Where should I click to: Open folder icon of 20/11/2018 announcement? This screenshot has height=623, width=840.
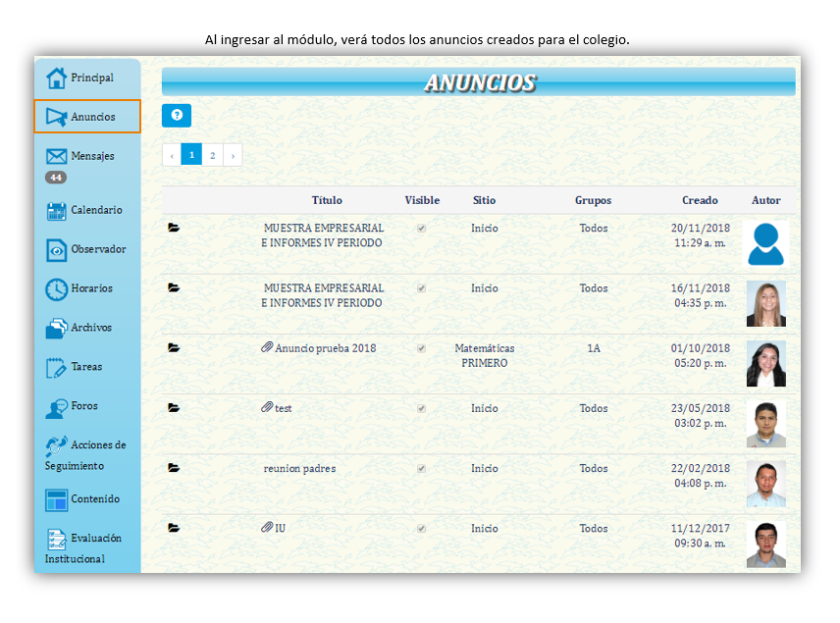click(174, 228)
